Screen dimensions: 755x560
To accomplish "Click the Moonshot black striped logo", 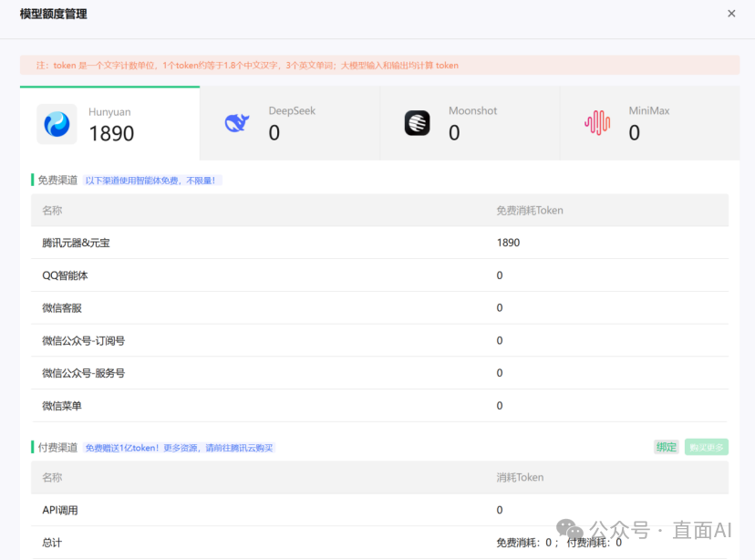I will pyautogui.click(x=417, y=123).
